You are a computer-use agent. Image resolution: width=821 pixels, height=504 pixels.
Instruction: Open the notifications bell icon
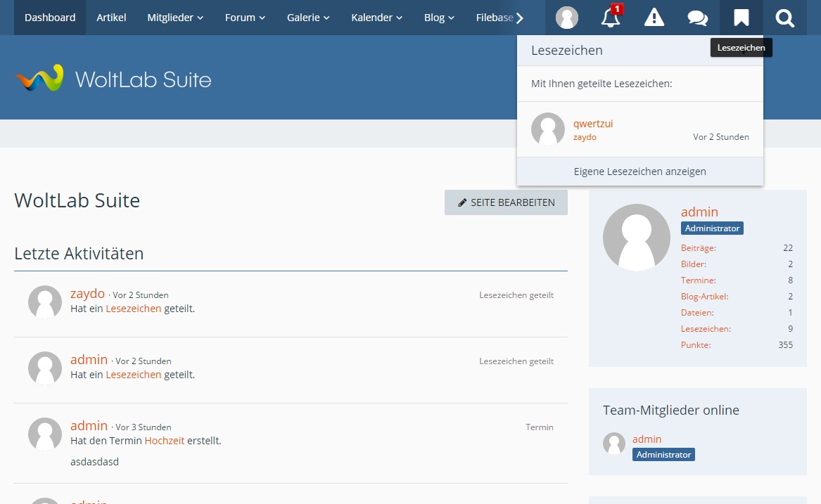[611, 18]
